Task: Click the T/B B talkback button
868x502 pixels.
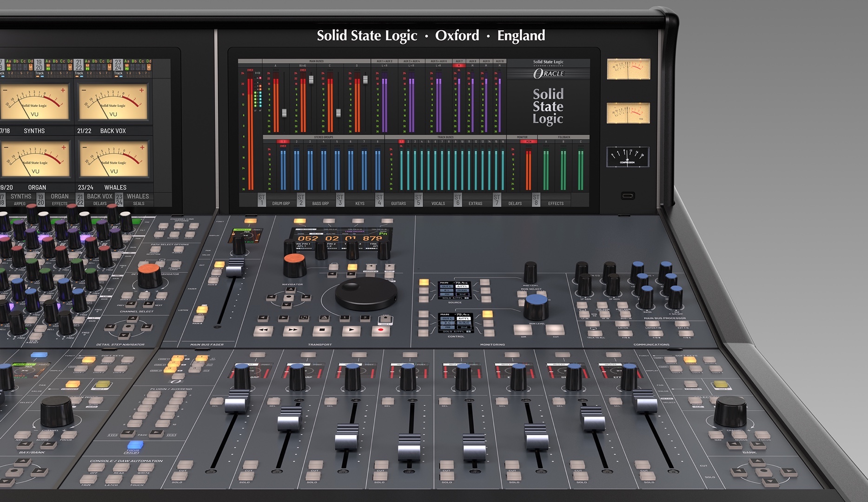Action: coord(656,332)
